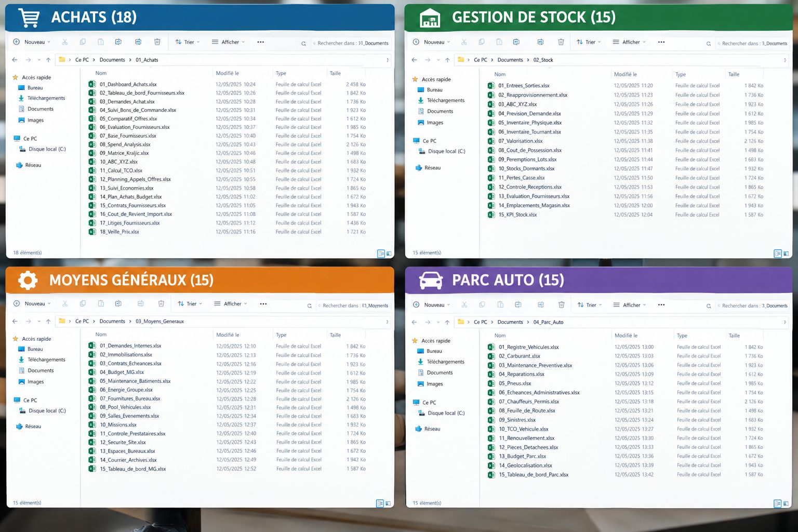The image size is (798, 532).
Task: Click the Delete trash icon in Achats window
Action: pos(157,42)
